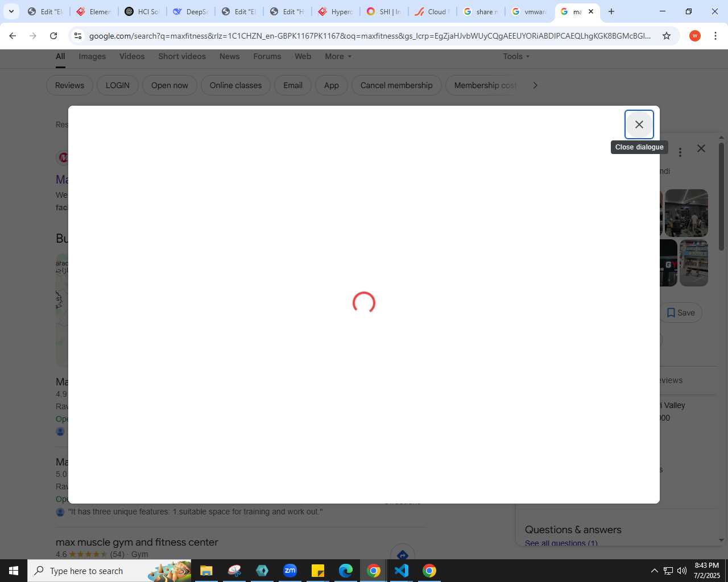Open the lower-right gym photo thumbnail
728x582 pixels.
click(x=694, y=263)
